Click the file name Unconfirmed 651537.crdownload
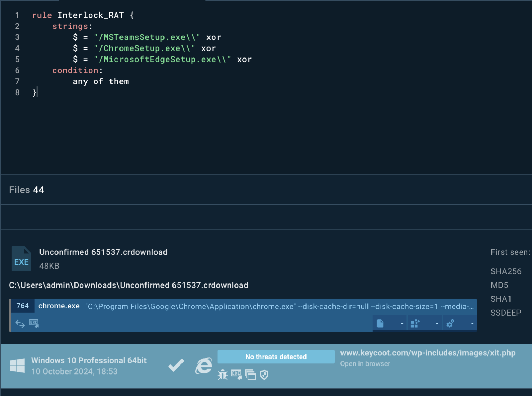Viewport: 532px width, 396px height. click(103, 252)
